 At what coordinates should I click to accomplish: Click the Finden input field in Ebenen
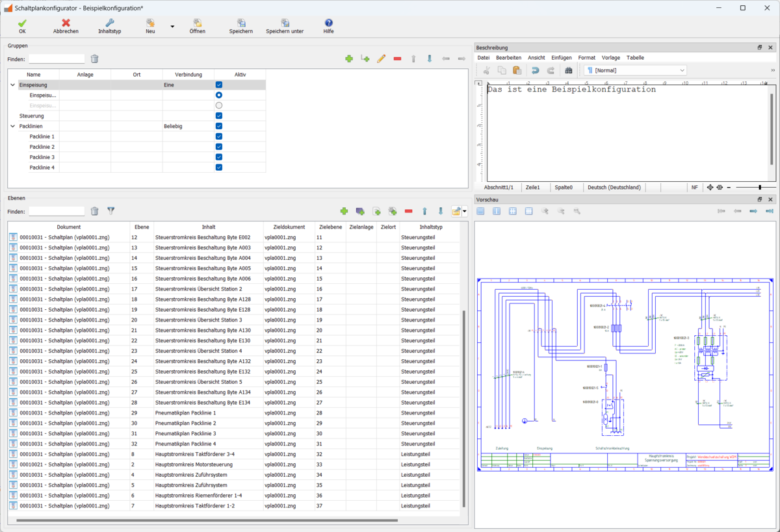[57, 211]
